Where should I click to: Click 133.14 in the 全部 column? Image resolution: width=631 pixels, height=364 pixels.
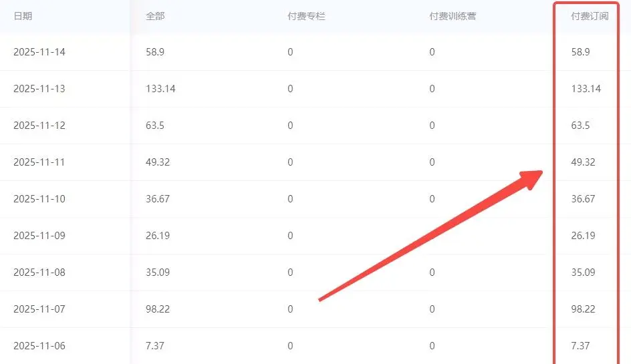click(x=160, y=89)
